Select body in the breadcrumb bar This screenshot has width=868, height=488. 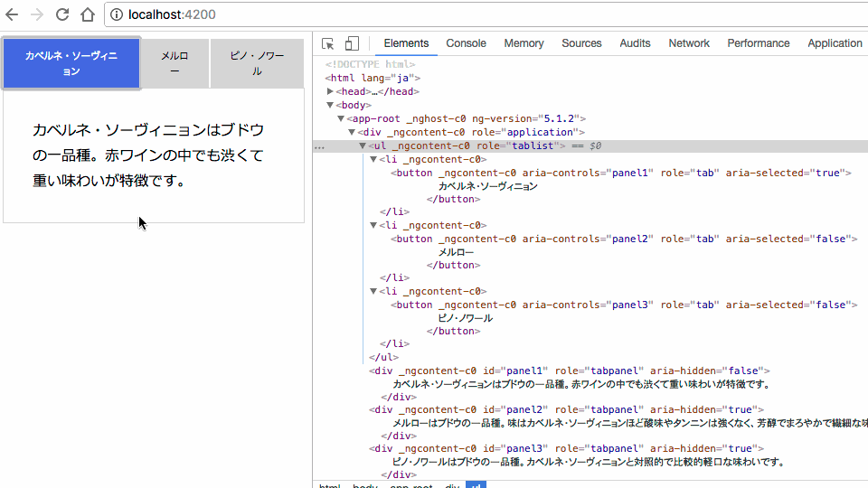[x=365, y=485]
